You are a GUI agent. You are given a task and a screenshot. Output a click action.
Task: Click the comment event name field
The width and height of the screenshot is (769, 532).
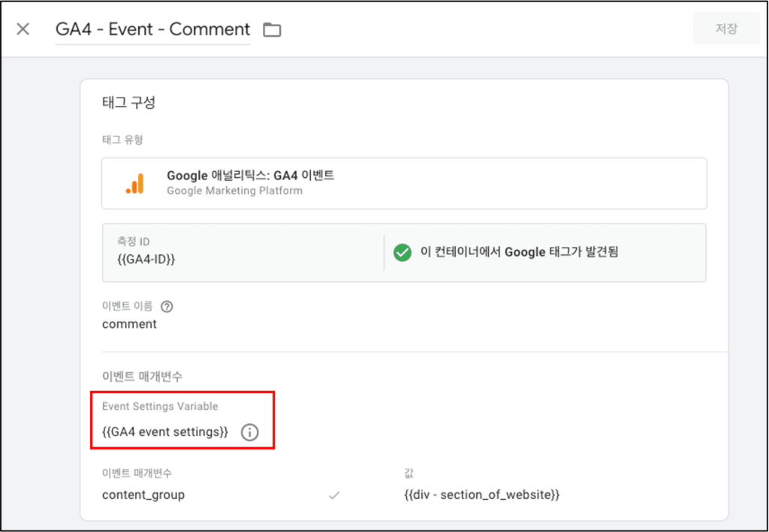(x=129, y=324)
